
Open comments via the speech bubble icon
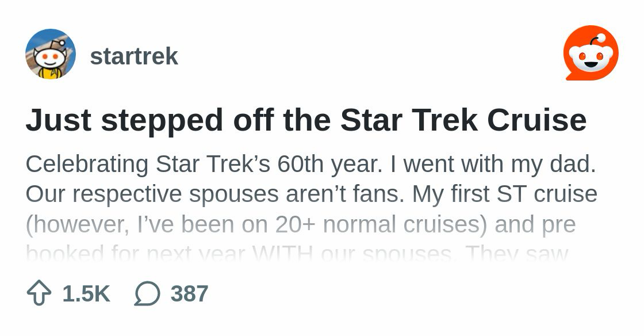[147, 293]
